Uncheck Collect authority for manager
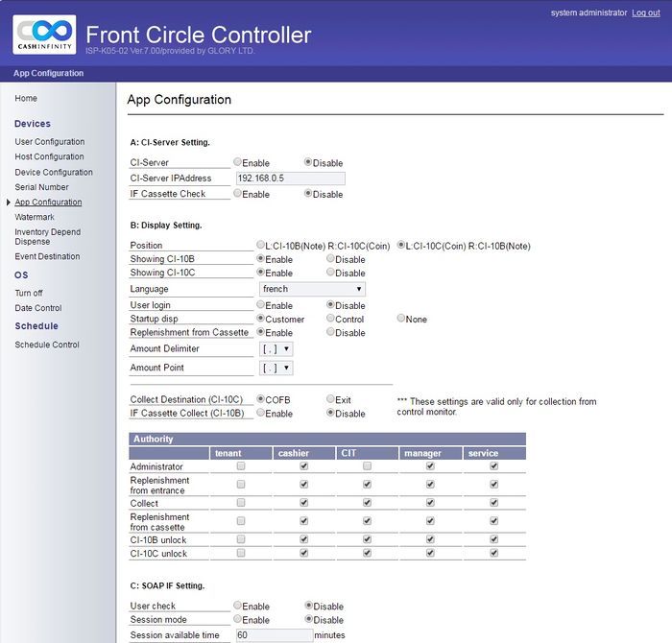The width and height of the screenshot is (672, 643). (x=430, y=503)
